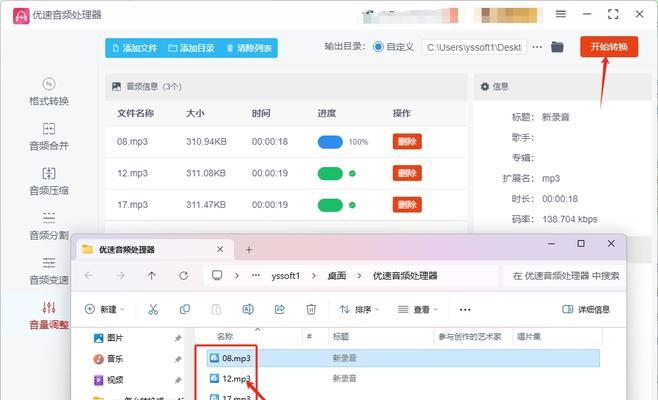Click the Cut scissors icon
This screenshot has height=400, width=658.
point(153,309)
